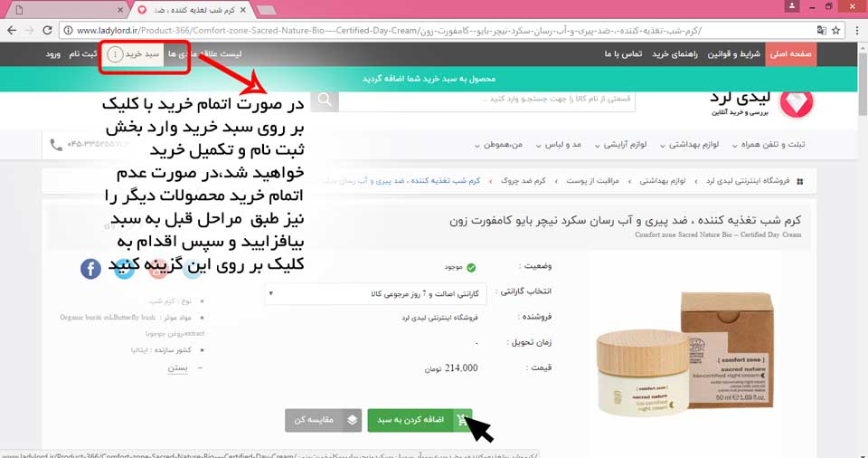Expand متن‌هموطن category menu

coord(498,145)
